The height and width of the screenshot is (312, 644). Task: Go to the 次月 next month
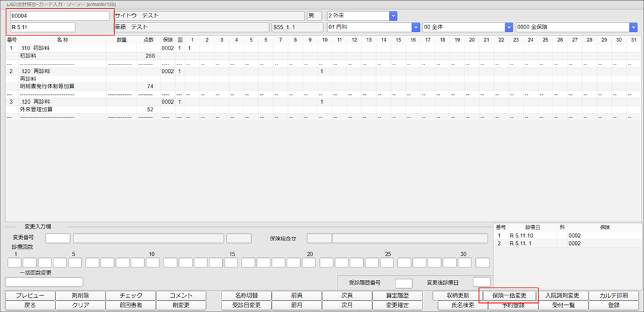[x=347, y=306]
